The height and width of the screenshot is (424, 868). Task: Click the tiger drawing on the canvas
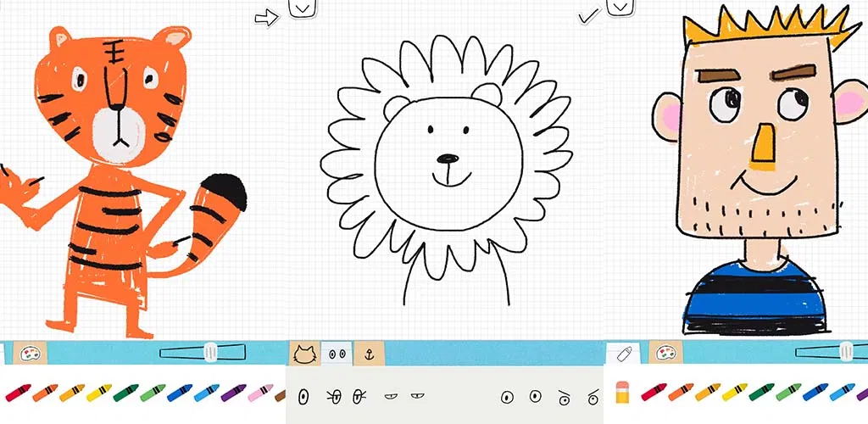tap(122, 182)
